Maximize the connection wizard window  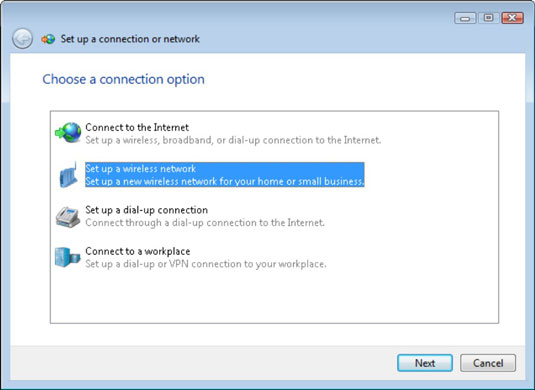[x=489, y=18]
